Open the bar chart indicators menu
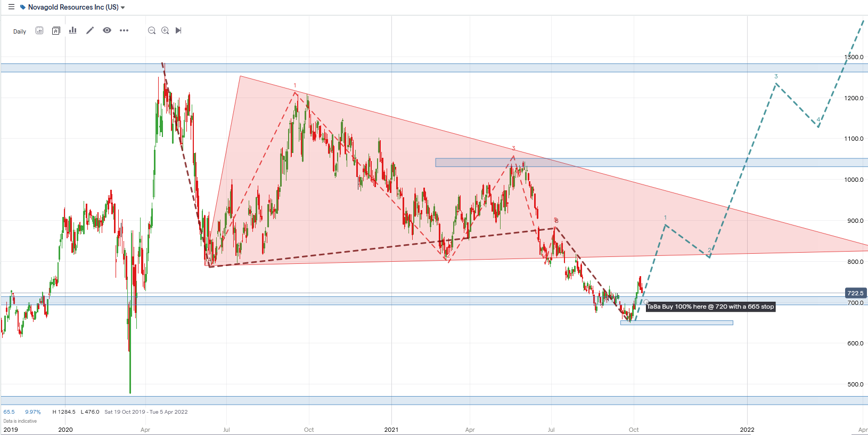Screen dimensions: 868x435 click(73, 30)
